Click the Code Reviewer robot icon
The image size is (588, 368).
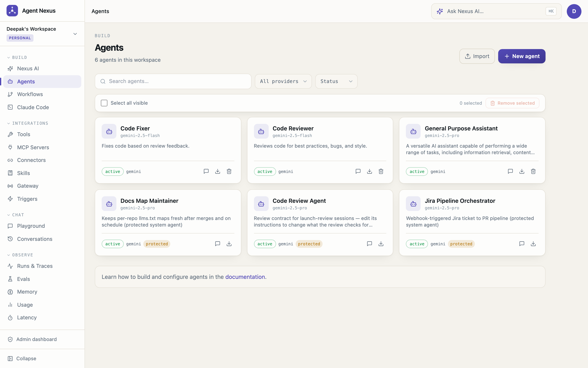[261, 131]
